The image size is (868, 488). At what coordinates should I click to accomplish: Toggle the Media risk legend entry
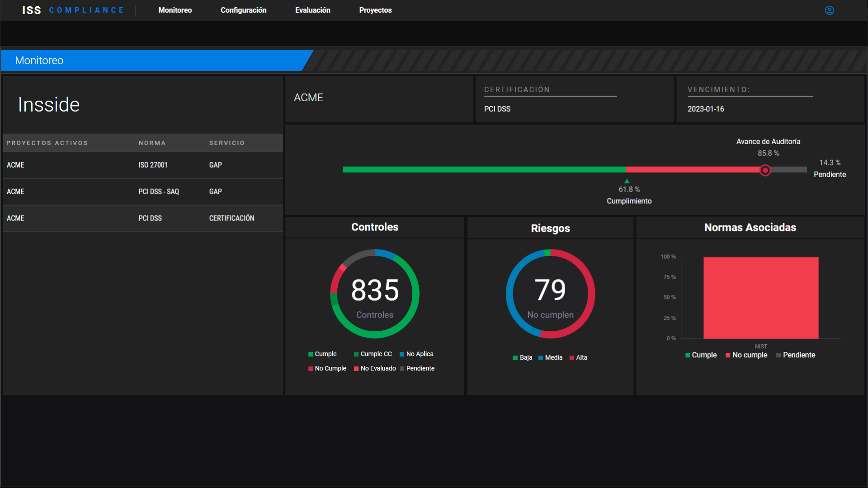pos(550,358)
